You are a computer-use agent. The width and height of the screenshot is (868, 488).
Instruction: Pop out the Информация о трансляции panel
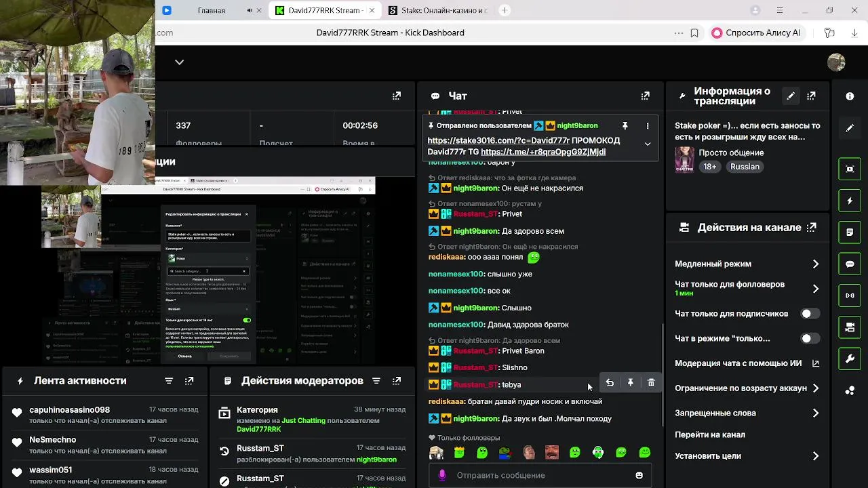tap(811, 96)
